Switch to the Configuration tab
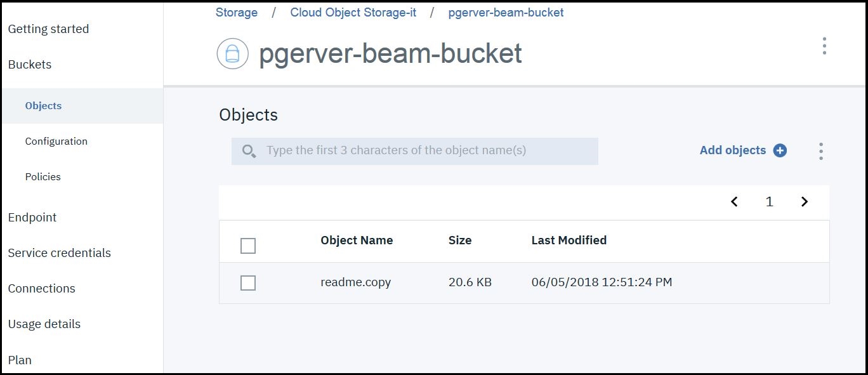Viewport: 868px width, 375px height. pyautogui.click(x=56, y=141)
